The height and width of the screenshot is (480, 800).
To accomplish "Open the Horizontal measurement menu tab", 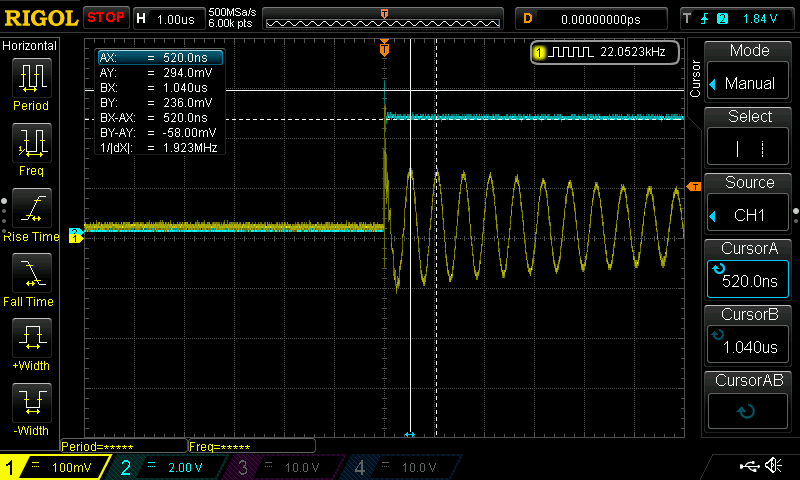I will [x=30, y=46].
